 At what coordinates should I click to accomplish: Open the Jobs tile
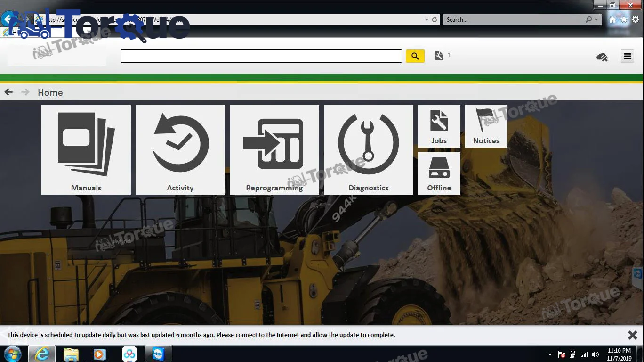pos(439,126)
